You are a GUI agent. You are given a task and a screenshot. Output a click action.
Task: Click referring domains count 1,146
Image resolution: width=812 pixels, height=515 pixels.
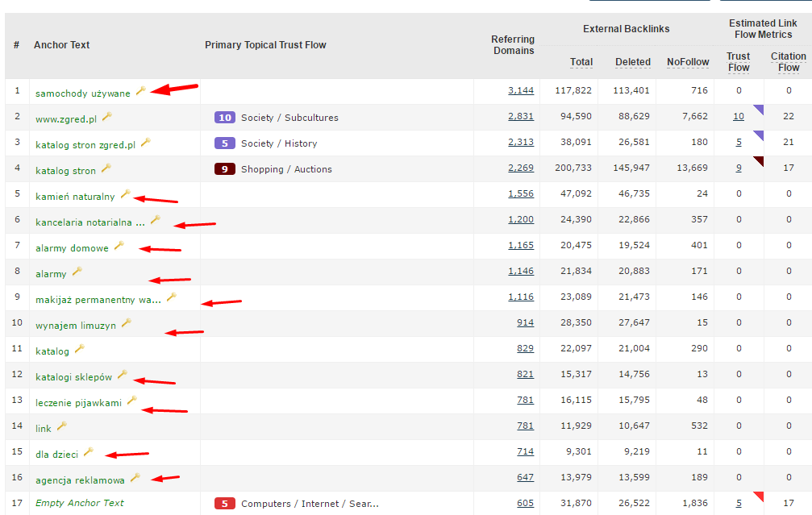click(520, 272)
